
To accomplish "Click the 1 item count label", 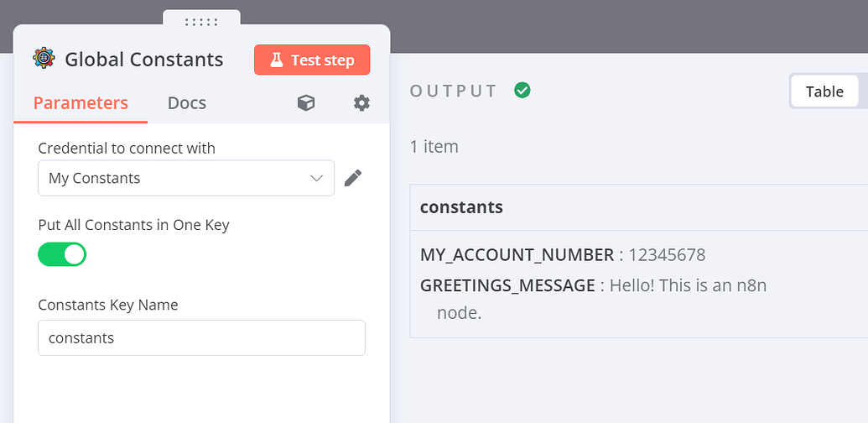I will pyautogui.click(x=434, y=147).
